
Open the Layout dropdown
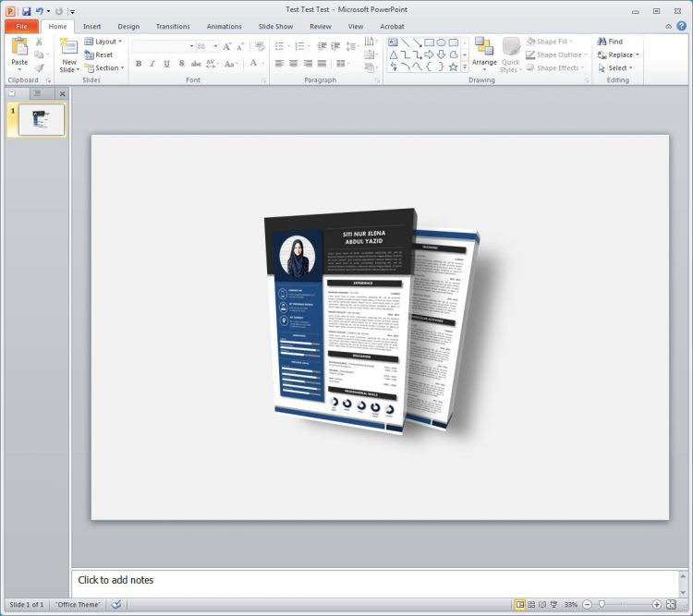pos(102,42)
